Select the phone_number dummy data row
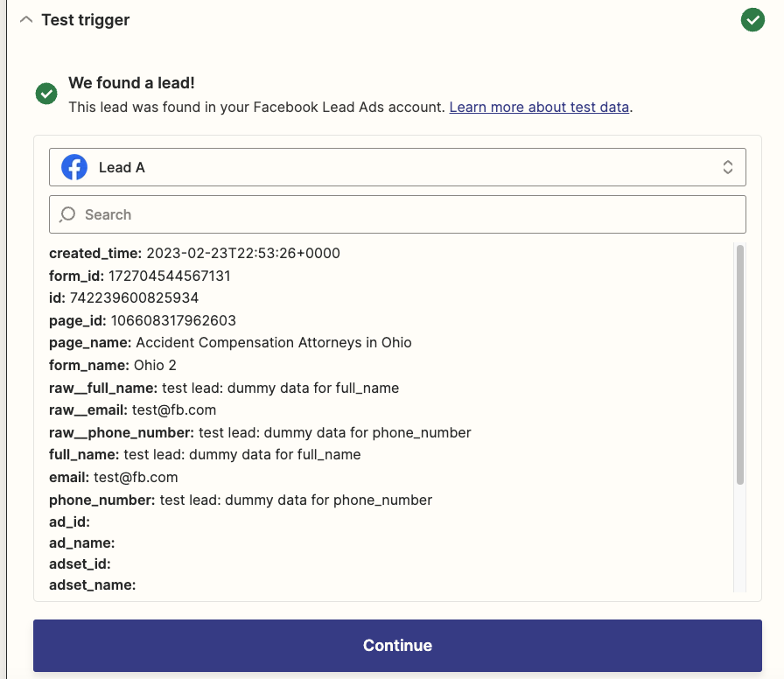This screenshot has height=679, width=784. 241,500
